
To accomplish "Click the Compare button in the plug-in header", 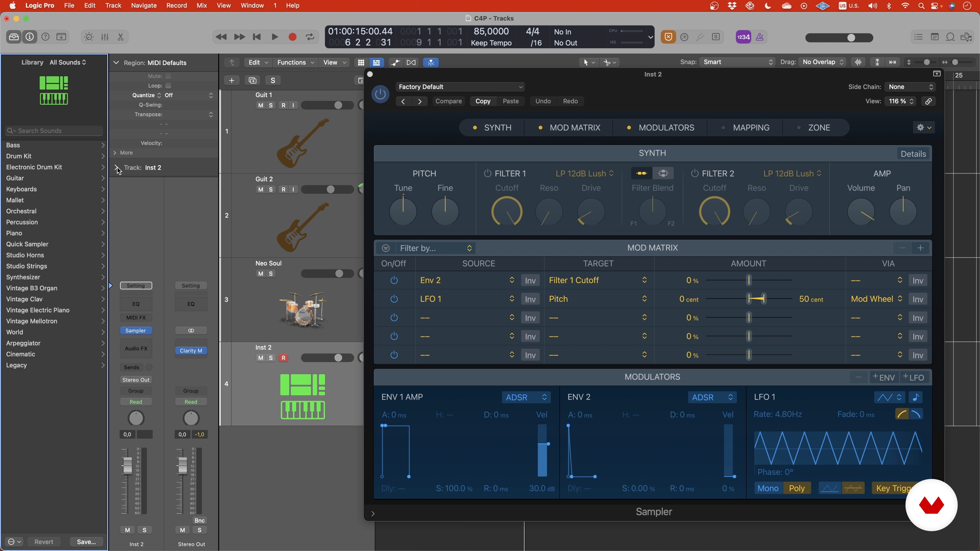I will point(449,101).
